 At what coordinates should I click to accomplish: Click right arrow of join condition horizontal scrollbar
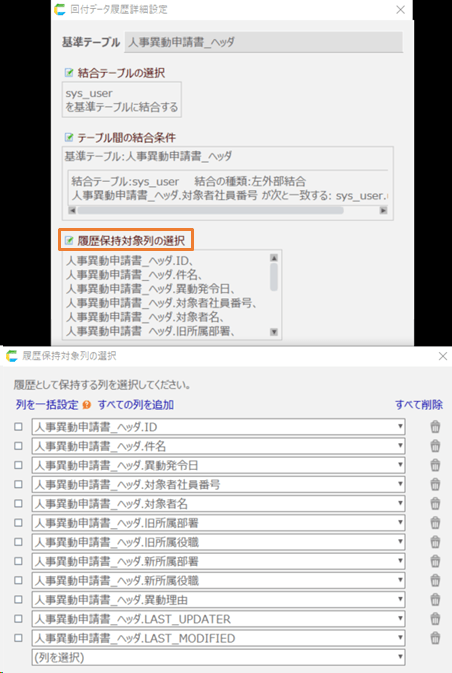coord(383,210)
